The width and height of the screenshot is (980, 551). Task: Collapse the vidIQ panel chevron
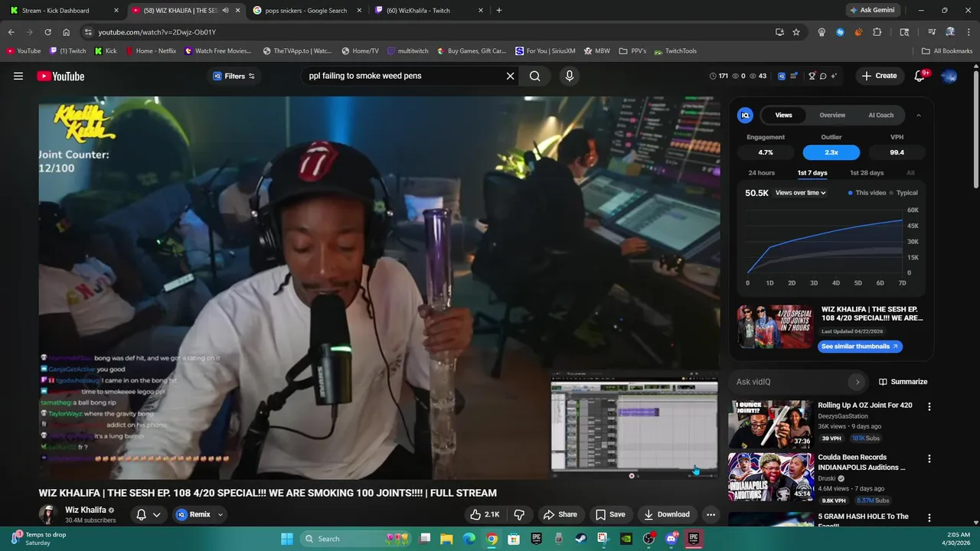[919, 116]
